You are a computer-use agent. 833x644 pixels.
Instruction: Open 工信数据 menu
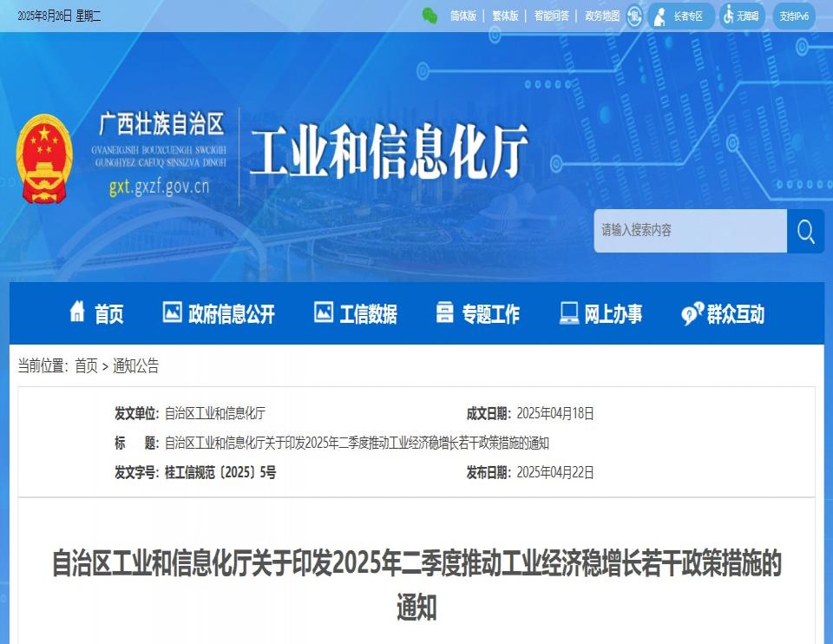(368, 313)
